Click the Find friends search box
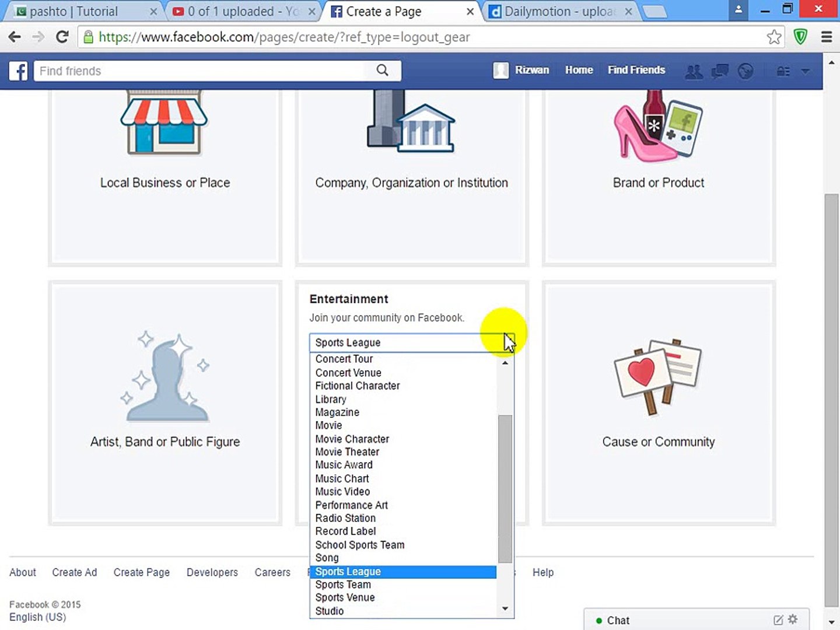840x630 pixels. (198, 71)
